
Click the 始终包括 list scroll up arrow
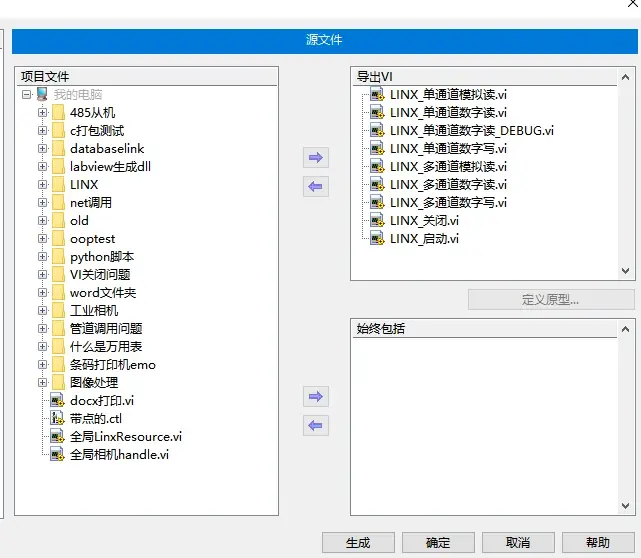tap(625, 329)
